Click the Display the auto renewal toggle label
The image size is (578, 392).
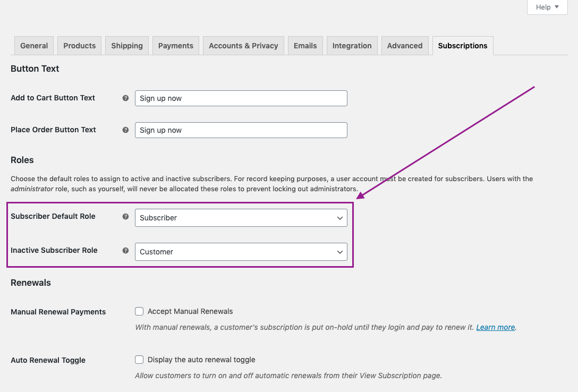tap(201, 360)
